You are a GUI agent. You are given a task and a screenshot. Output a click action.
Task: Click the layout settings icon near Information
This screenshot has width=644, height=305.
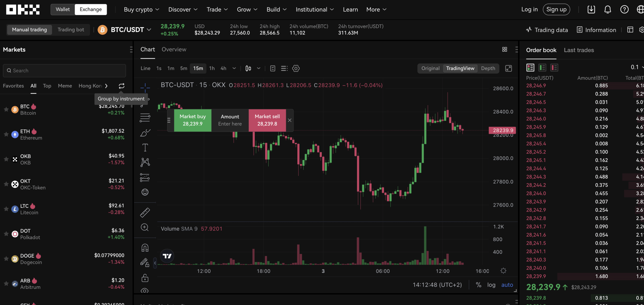click(x=630, y=30)
